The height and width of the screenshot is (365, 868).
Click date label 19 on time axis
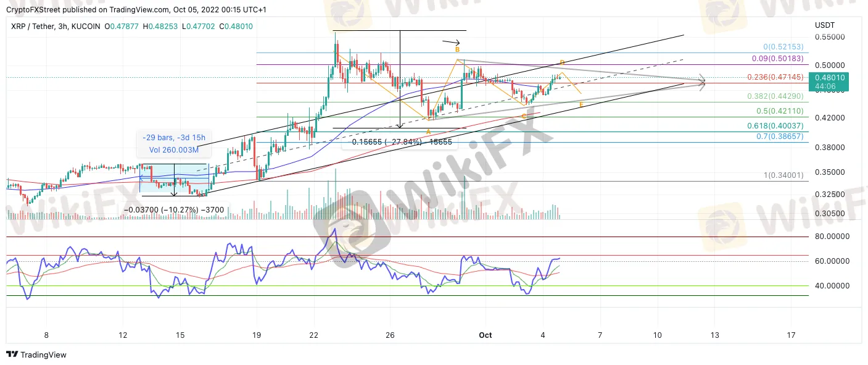pos(257,335)
